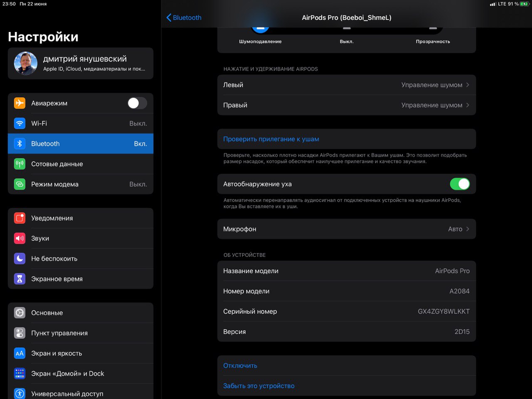Screen dimensions: 532x399
Task: Tap model number A2084 value
Action: point(459,291)
